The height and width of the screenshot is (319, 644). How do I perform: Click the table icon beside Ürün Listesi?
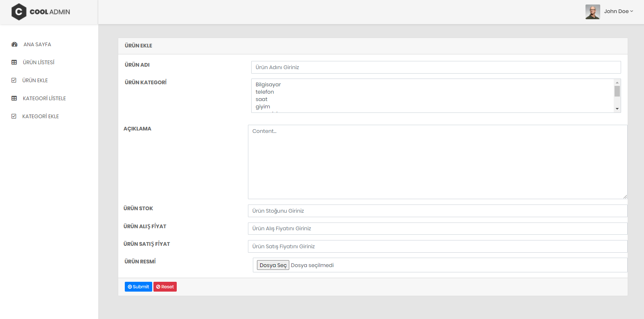(x=14, y=63)
